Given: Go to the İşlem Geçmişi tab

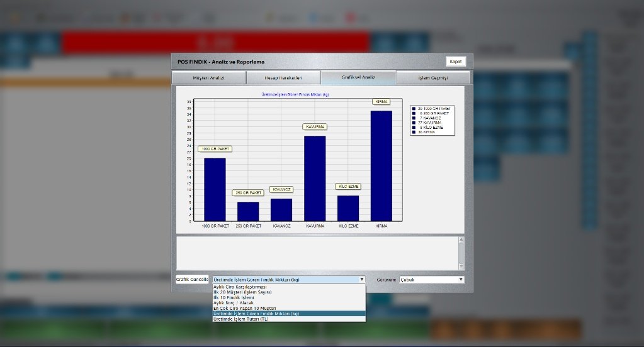Looking at the screenshot, I should 432,78.
